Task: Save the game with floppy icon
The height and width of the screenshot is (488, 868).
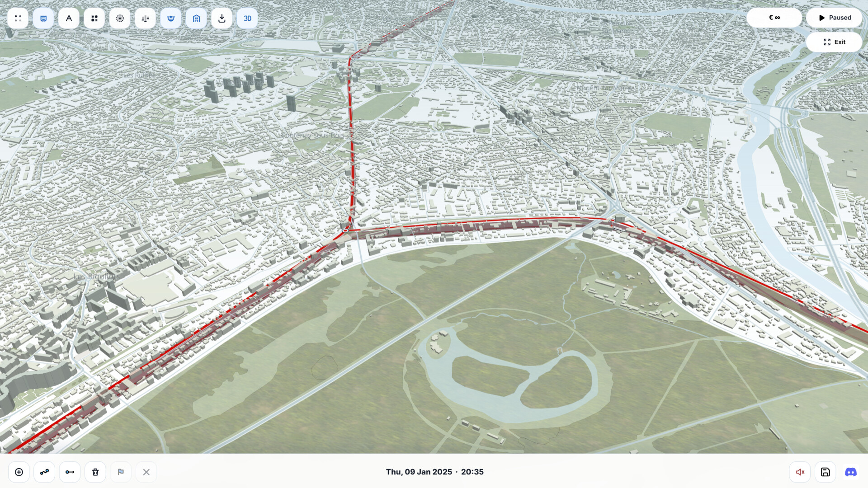Action: [825, 472]
